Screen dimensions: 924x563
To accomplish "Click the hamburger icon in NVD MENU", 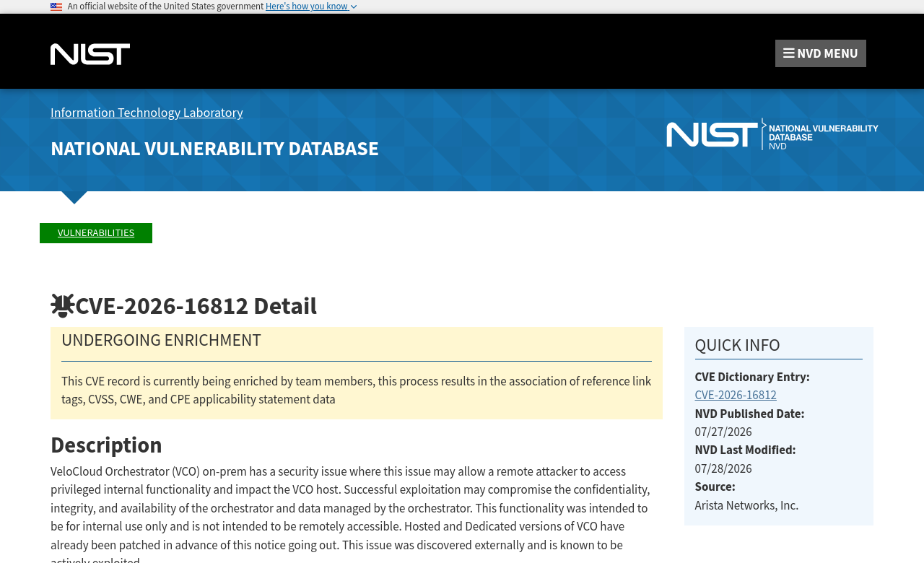I will click(x=789, y=53).
